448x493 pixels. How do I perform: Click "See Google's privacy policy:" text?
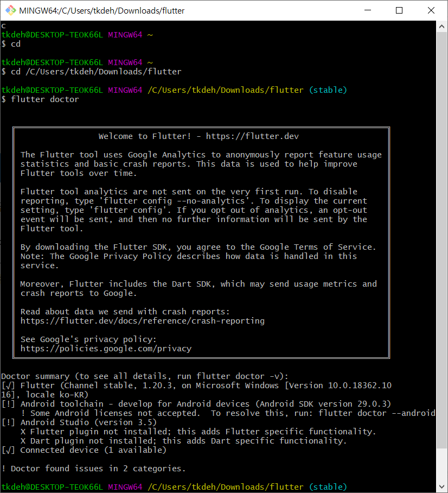(x=88, y=339)
